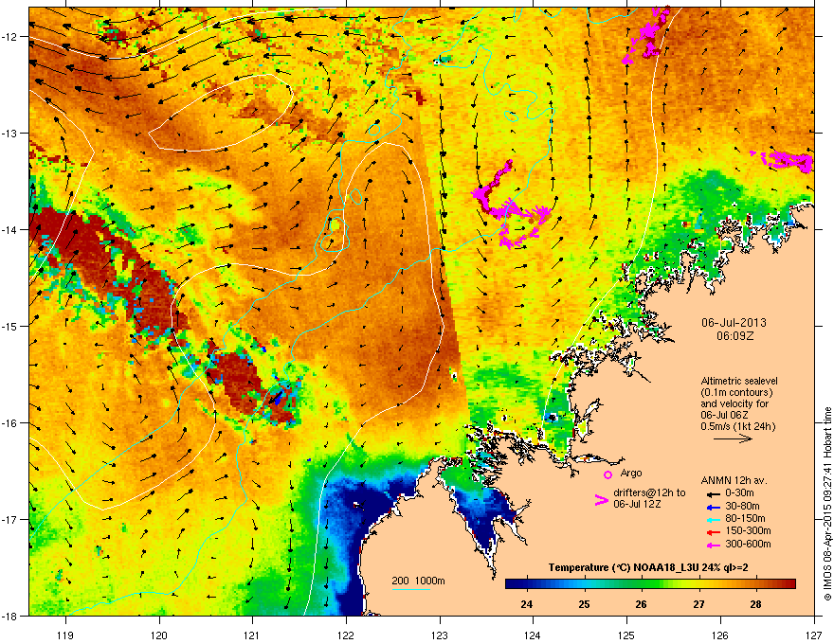Click the '119' longitude axis label
The height and width of the screenshot is (644, 834).
(65, 635)
